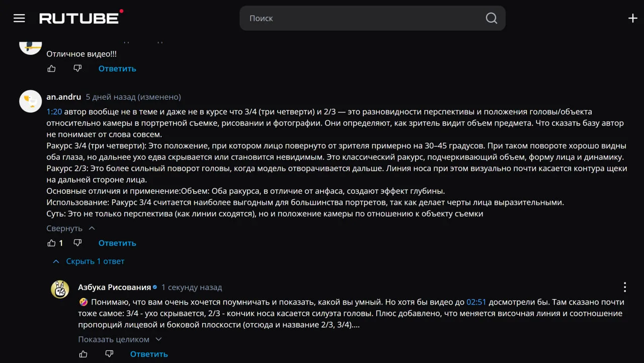Viewport: 644px width, 363px height.
Task: Like the "Отличное видео!!!" comment
Action: [x=51, y=68]
